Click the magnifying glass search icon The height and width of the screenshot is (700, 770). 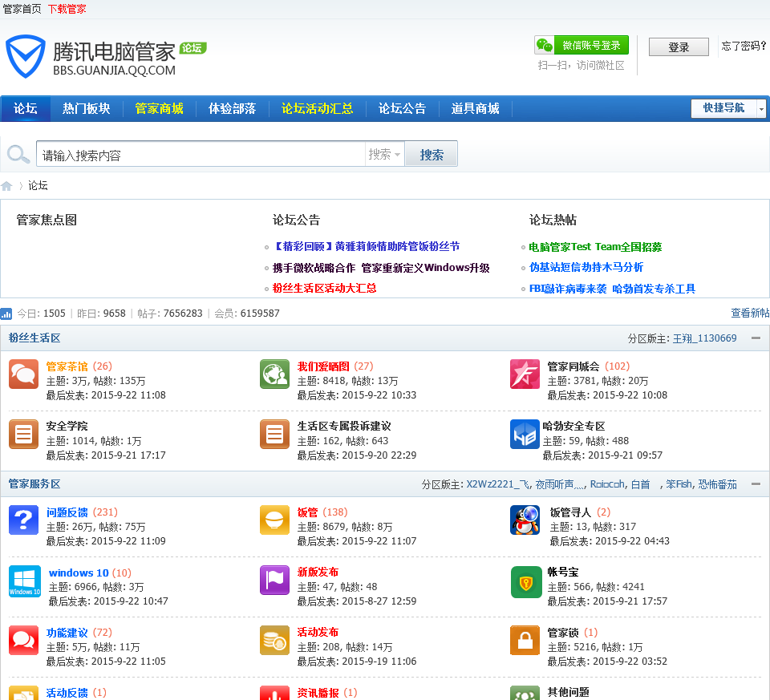[18, 154]
